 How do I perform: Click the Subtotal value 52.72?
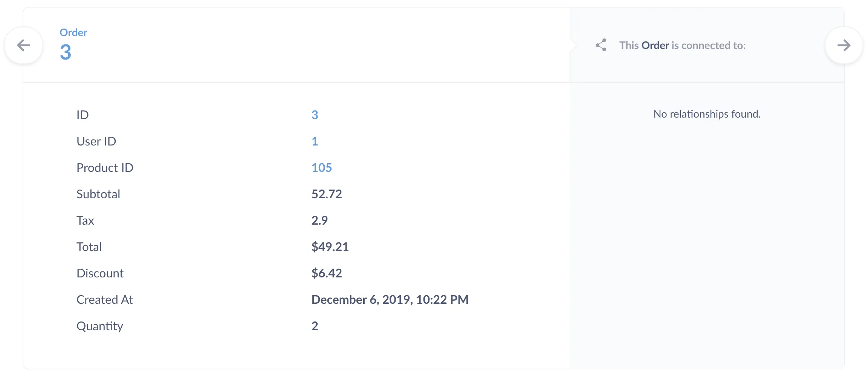point(327,194)
